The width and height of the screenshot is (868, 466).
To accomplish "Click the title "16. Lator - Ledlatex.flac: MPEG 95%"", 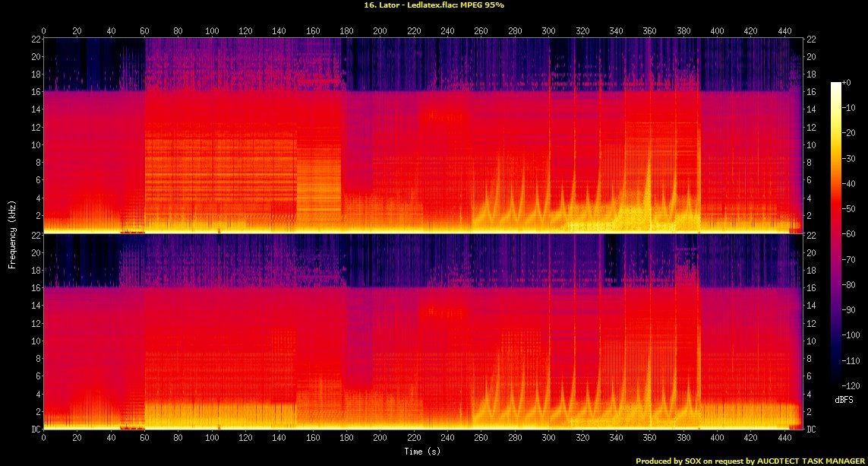I will click(x=434, y=5).
